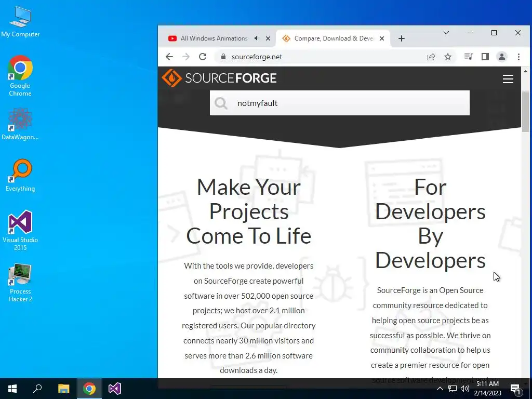Screen dimensions: 532x399
Task: Open Chrome media controls icon
Action: [x=468, y=57]
